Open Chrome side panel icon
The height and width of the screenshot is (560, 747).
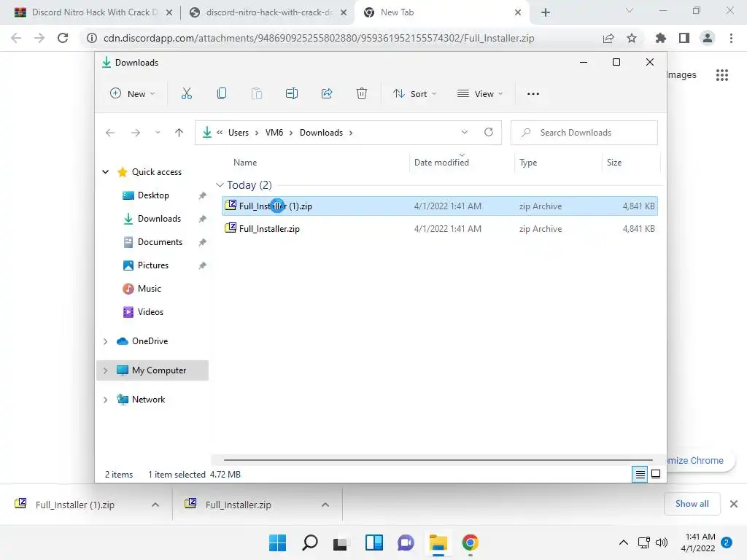pos(684,38)
